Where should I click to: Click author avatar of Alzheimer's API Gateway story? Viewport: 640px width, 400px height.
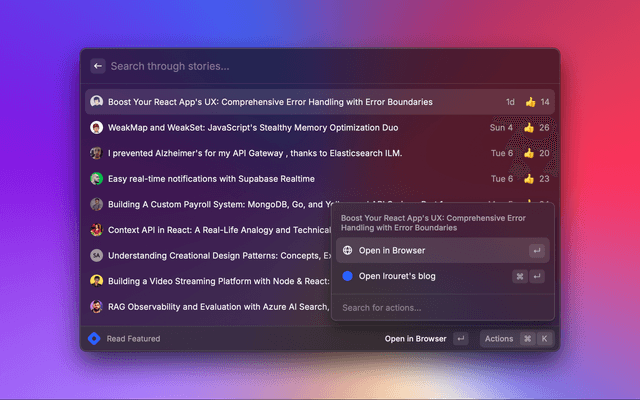click(x=96, y=153)
